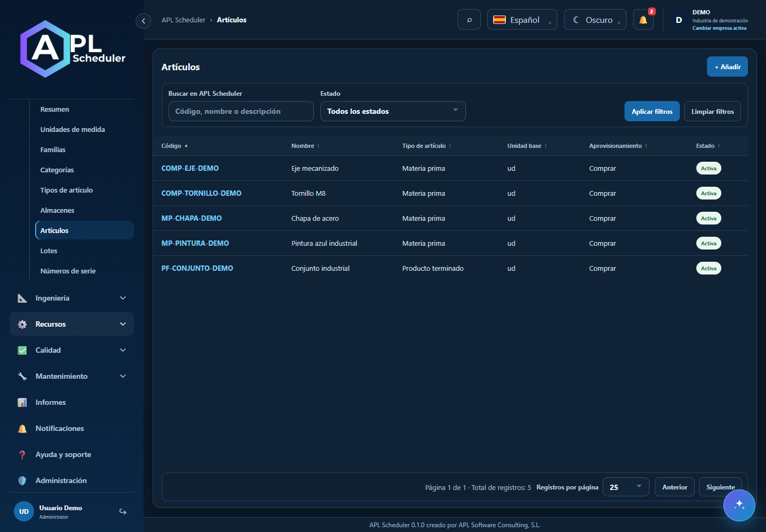Click the Calidad checkmark icon
This screenshot has width=766, height=532.
(22, 351)
